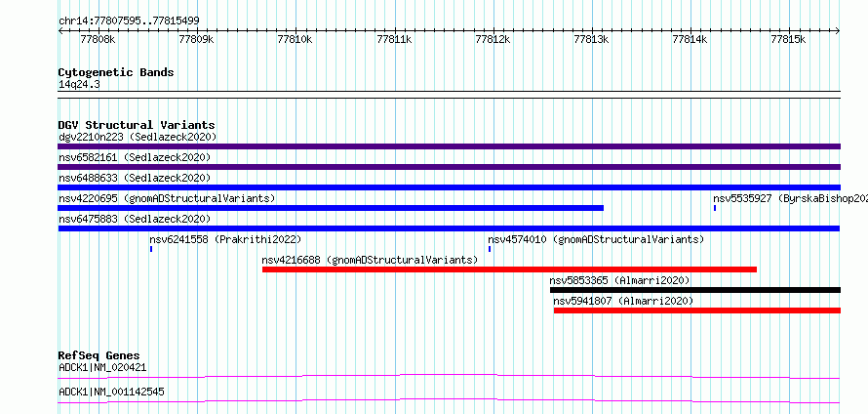Screen dimensions: 868x414
Task: Click the chr14:77807595..77815499 coordinate text
Action: coord(129,21)
